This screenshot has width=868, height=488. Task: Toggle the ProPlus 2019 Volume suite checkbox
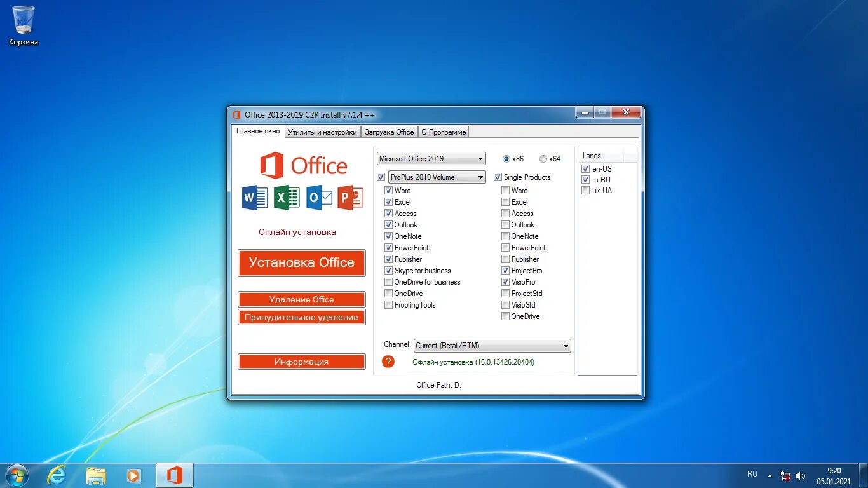click(381, 177)
